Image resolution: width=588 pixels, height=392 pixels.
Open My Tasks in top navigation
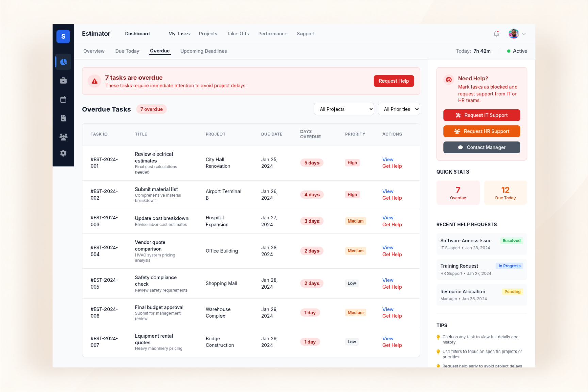(x=179, y=34)
